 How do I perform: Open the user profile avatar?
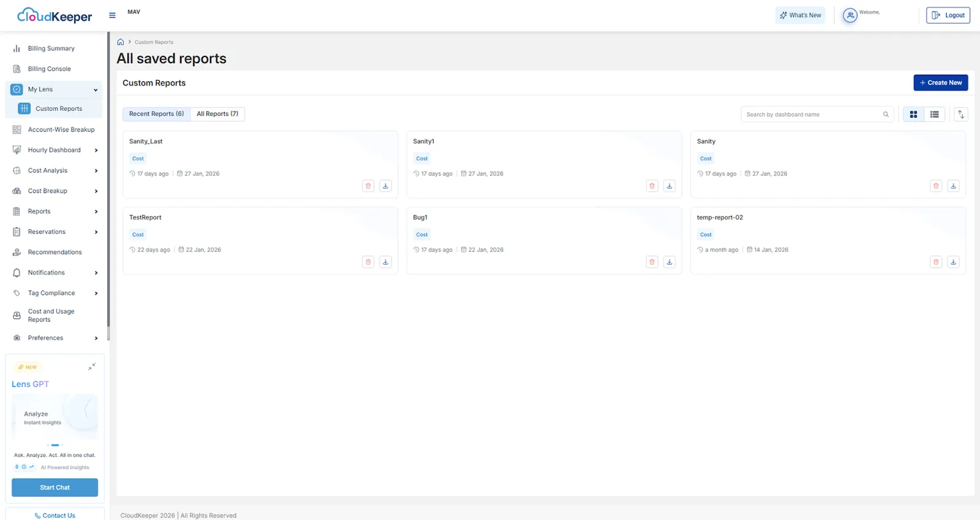tap(850, 15)
